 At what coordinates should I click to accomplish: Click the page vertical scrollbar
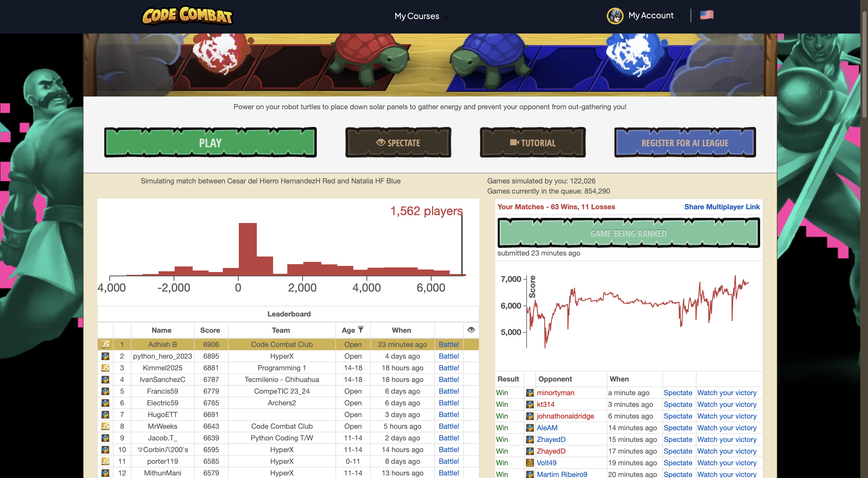click(x=864, y=64)
